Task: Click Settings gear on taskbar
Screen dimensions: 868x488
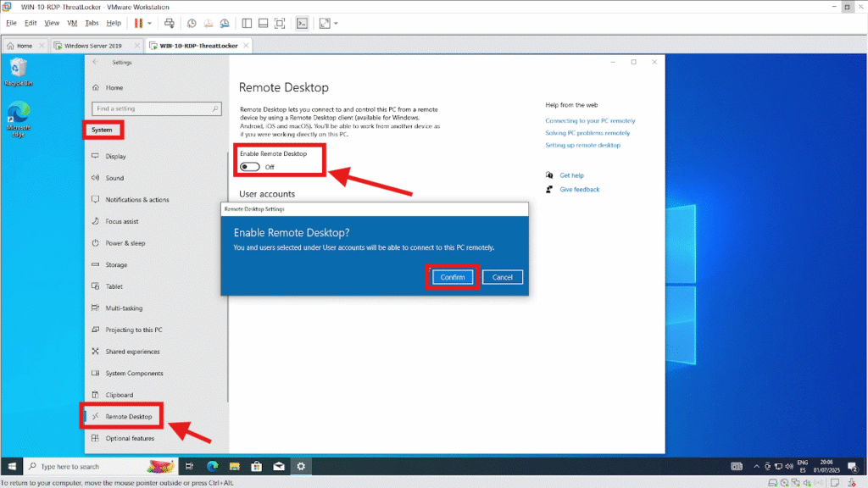Action: [x=301, y=467]
